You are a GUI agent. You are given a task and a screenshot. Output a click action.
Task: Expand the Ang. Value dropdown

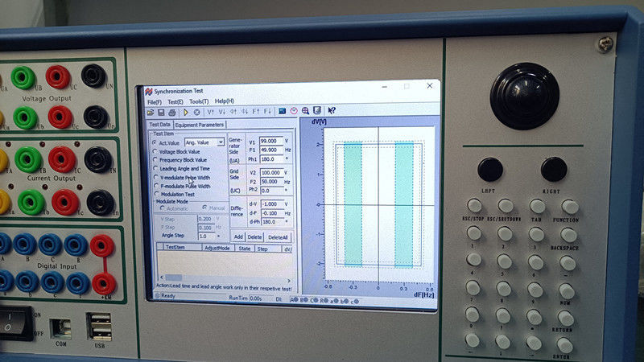(221, 142)
